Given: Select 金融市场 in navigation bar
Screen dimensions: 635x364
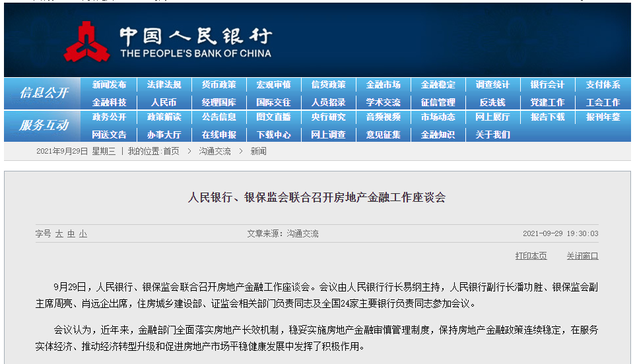Looking at the screenshot, I should pyautogui.click(x=383, y=85).
